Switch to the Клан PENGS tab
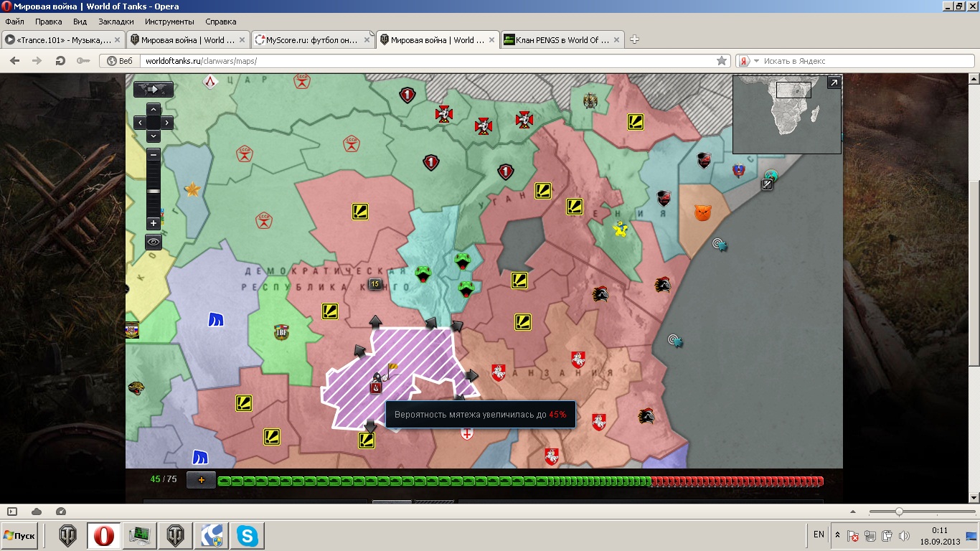Image resolution: width=980 pixels, height=551 pixels. tap(562, 40)
